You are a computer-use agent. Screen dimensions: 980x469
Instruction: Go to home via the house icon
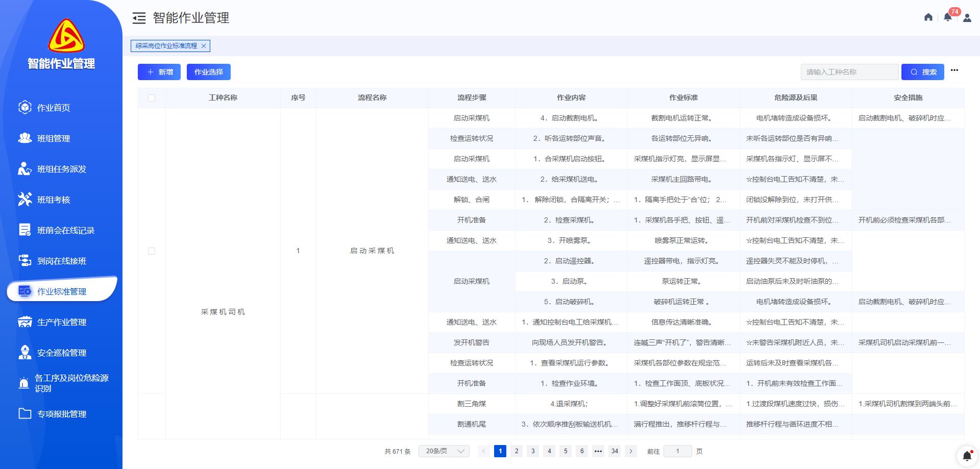pos(928,17)
